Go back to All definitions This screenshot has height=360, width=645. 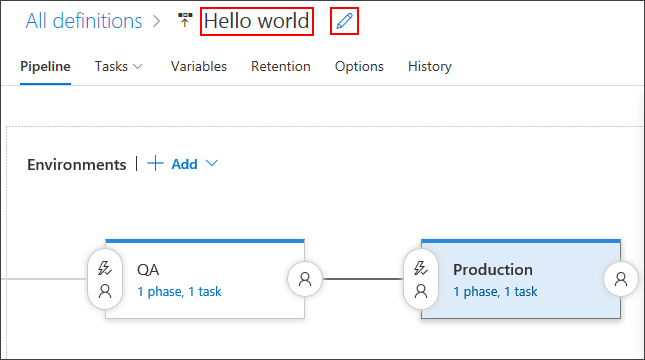point(84,21)
